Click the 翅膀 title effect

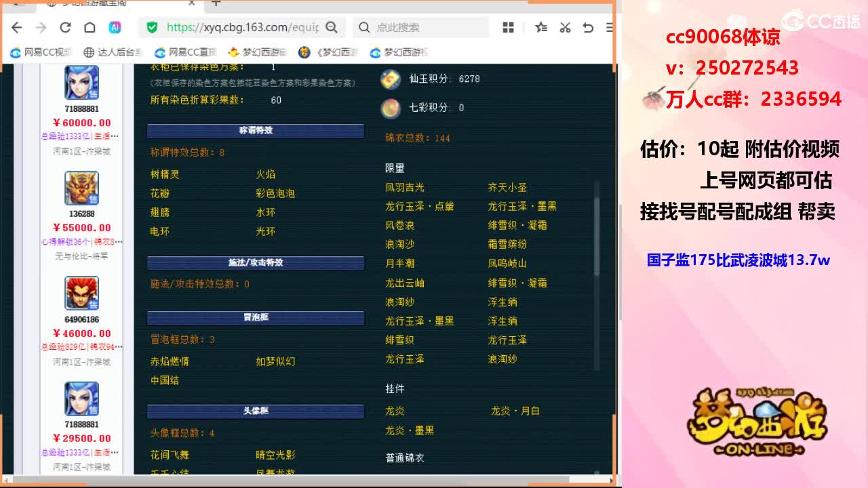pos(160,212)
